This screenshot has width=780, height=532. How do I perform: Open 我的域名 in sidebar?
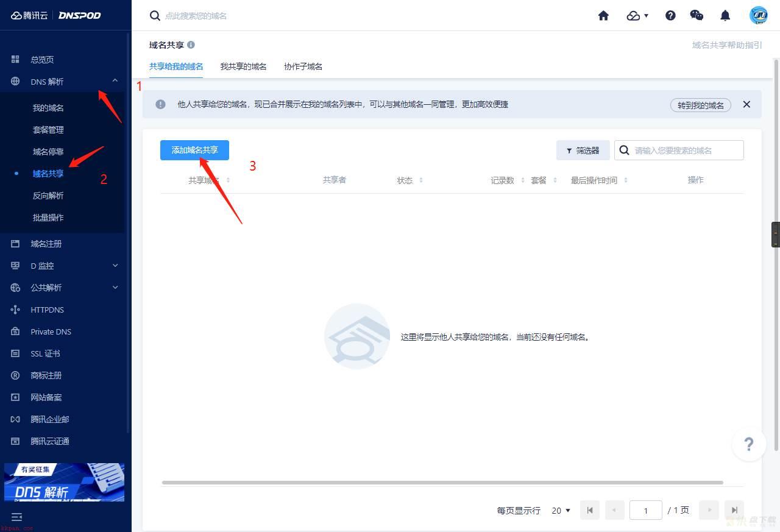tap(48, 108)
